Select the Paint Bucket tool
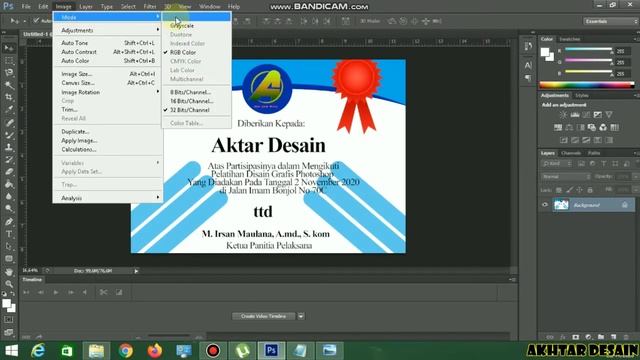640x360 pixels. (9, 184)
